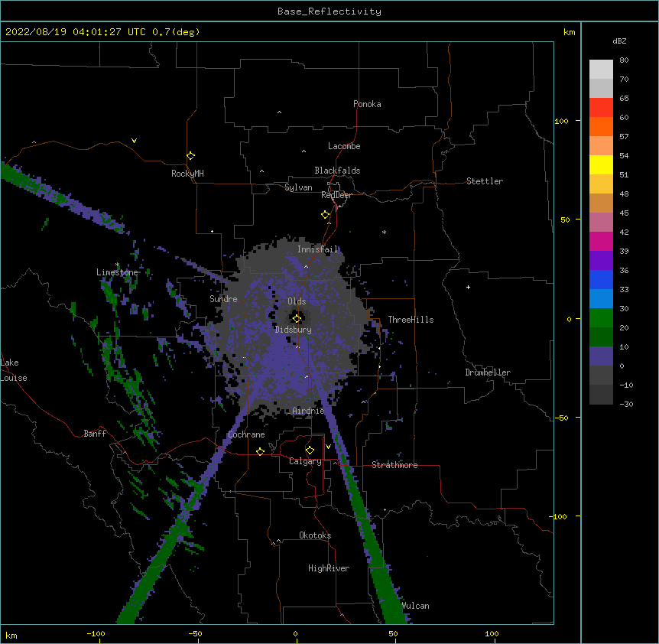Image resolution: width=659 pixels, height=644 pixels.
Task: Select the purple 36–39 dBZ legend swatch
Action: [x=601, y=261]
